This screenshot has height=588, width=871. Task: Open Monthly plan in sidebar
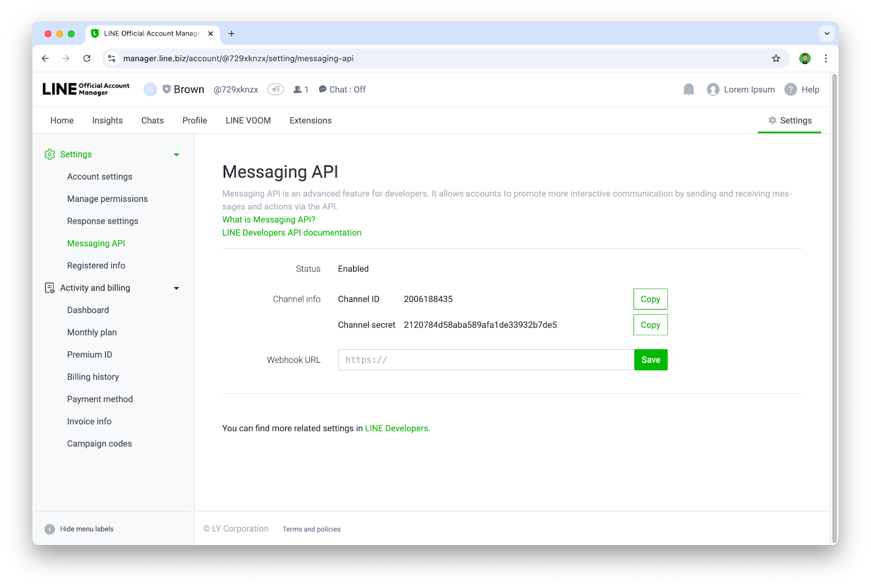click(x=91, y=332)
